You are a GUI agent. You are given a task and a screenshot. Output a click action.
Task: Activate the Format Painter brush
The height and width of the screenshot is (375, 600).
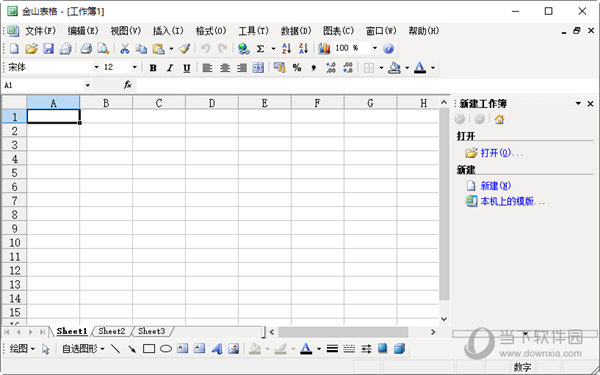pyautogui.click(x=185, y=49)
